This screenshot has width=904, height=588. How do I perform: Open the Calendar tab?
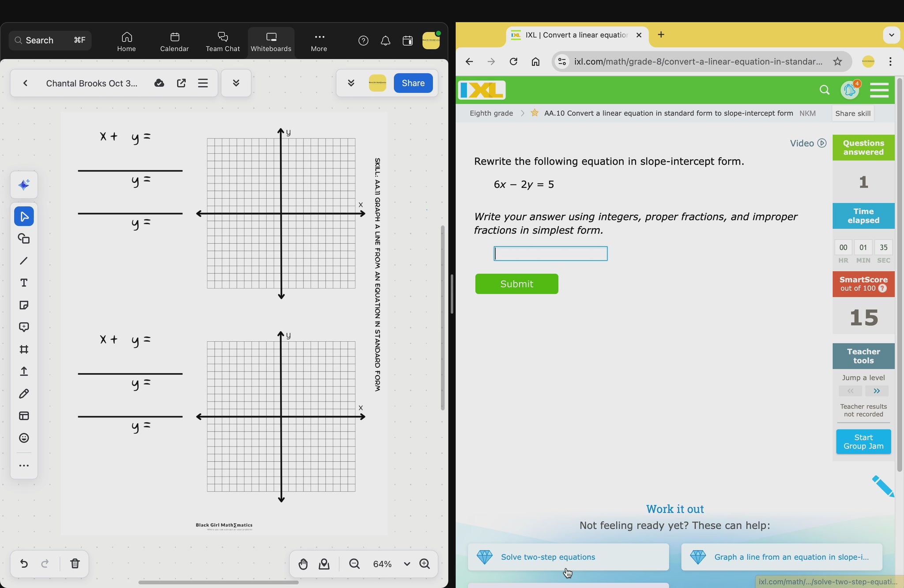[174, 41]
